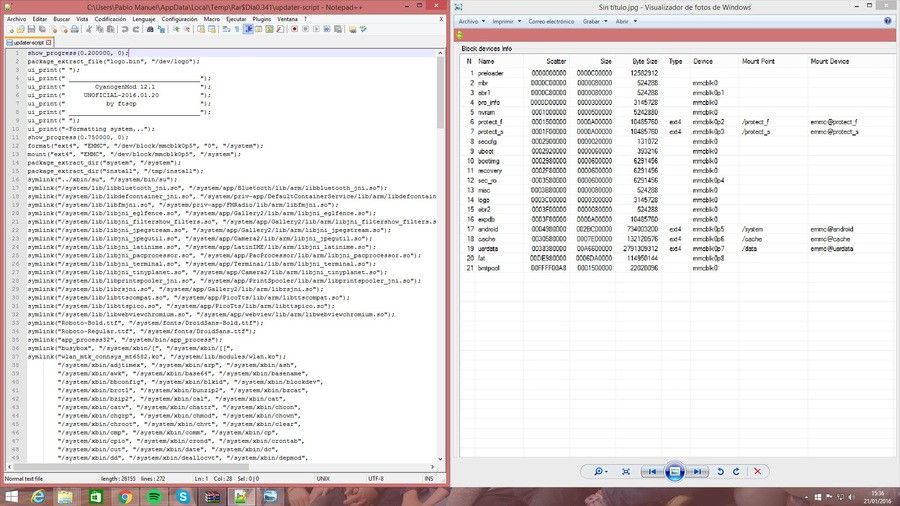Click the volume speaker icon in system tray

click(x=852, y=497)
